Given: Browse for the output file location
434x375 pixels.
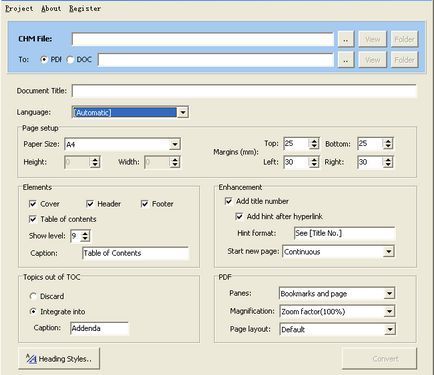Looking at the screenshot, I should pyautogui.click(x=346, y=60).
